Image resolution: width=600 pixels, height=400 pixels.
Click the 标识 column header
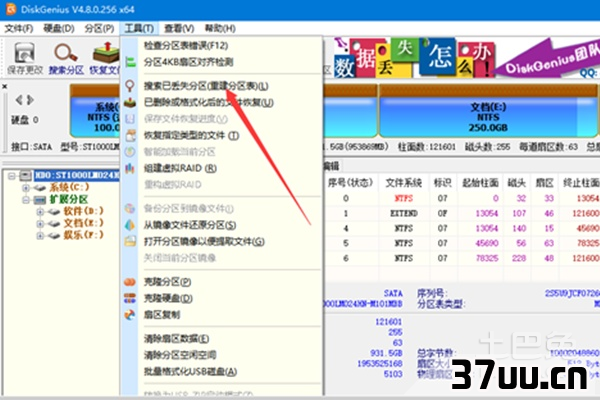(x=442, y=183)
